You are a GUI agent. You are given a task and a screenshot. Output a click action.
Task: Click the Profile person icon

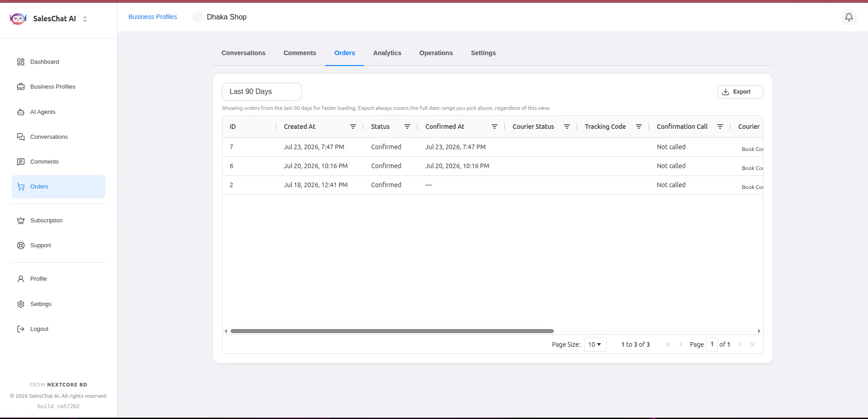[x=21, y=279]
